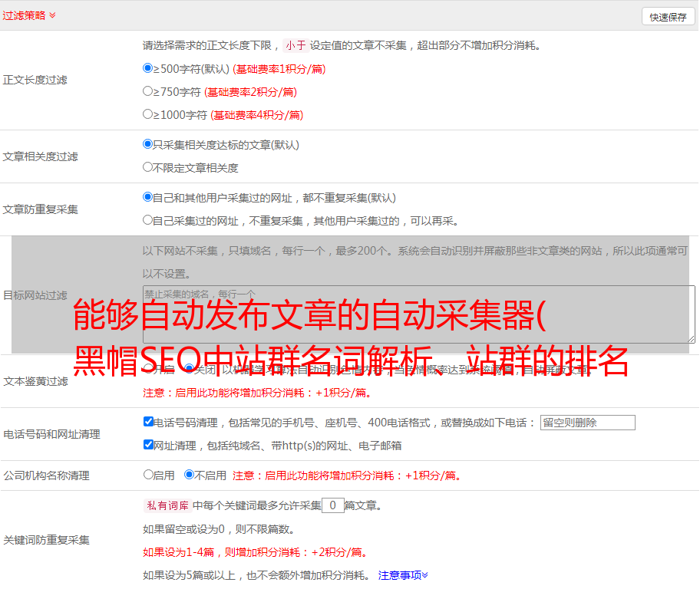Screen dimensions: 700x589
Task: Toggle the 网址清理 checkbox
Action: 148,445
